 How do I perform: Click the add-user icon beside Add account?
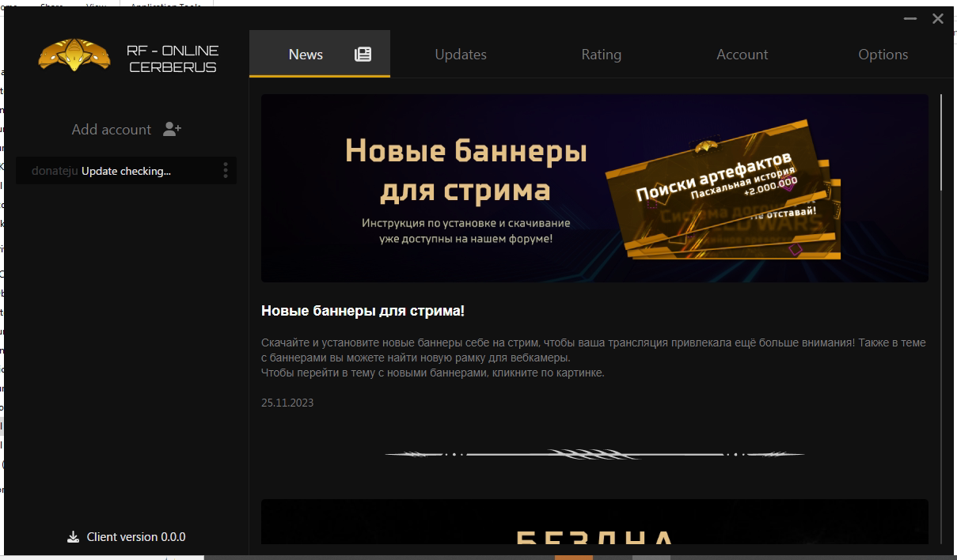[x=172, y=129]
